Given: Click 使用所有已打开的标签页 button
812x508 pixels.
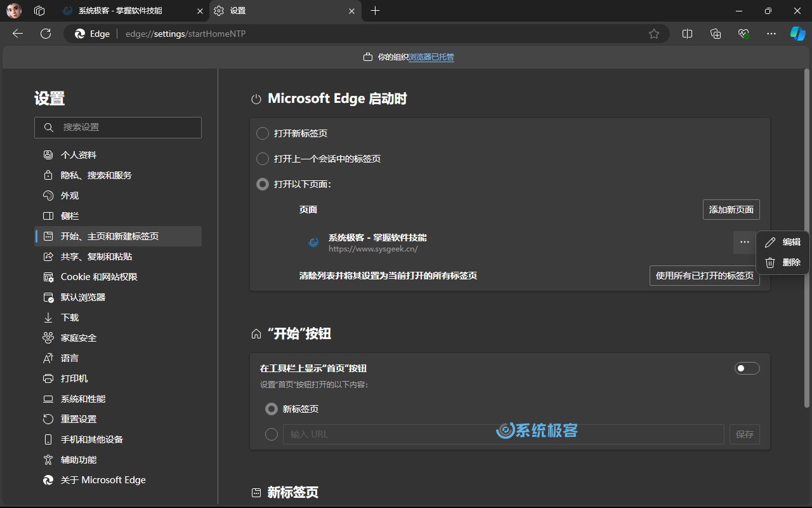Looking at the screenshot, I should [x=705, y=276].
